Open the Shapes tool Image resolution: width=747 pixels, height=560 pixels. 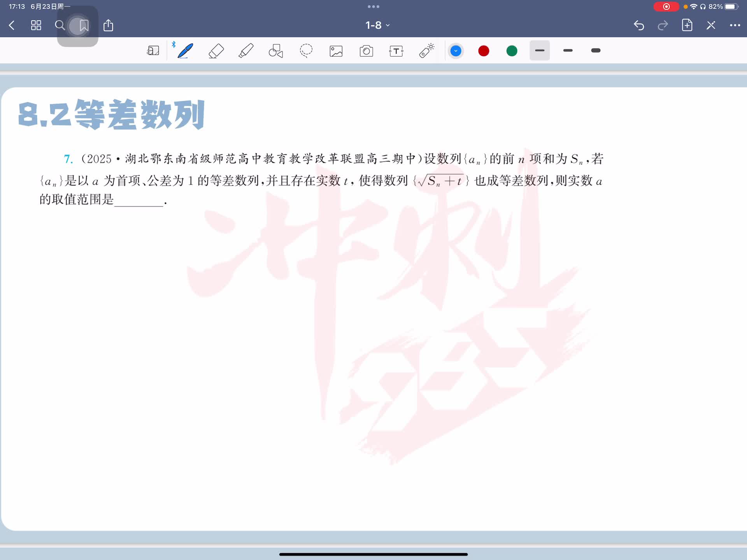point(276,51)
